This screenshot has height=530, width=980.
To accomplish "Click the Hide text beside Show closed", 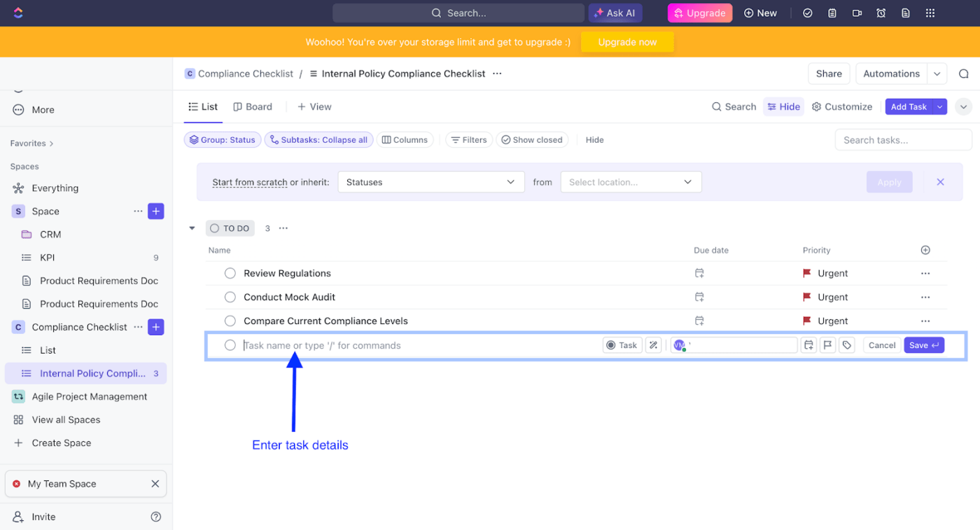I will (x=594, y=140).
